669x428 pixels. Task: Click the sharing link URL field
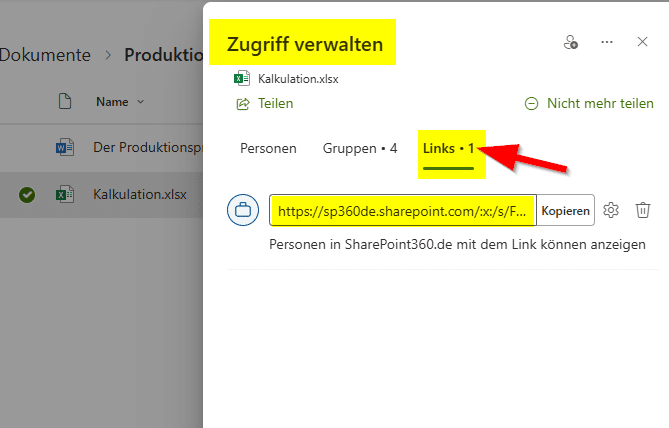[404, 211]
